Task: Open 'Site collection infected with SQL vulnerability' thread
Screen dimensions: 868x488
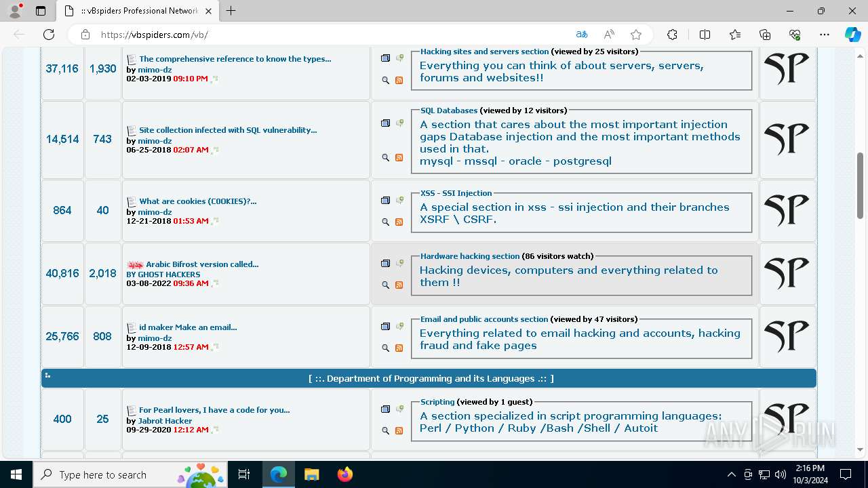Action: 228,130
